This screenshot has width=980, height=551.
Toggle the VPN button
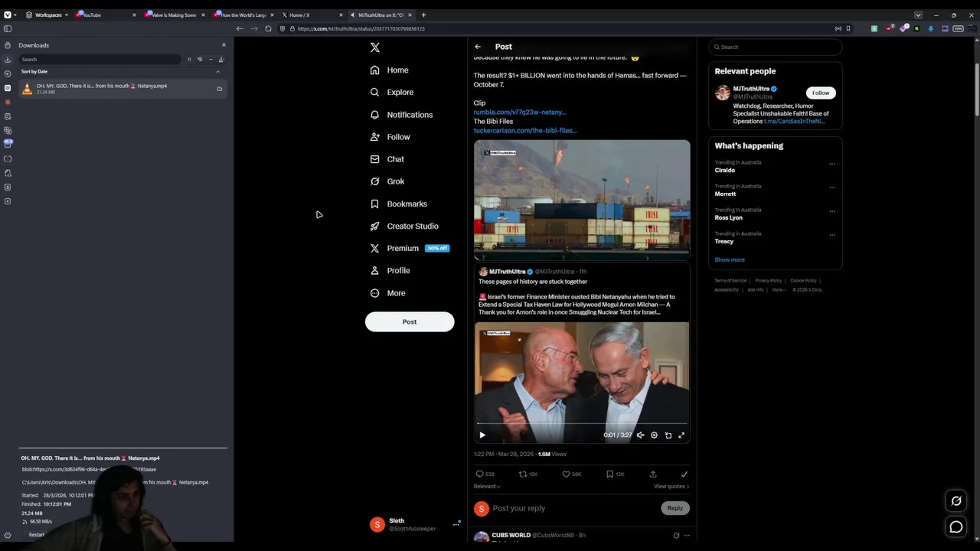coord(959,28)
